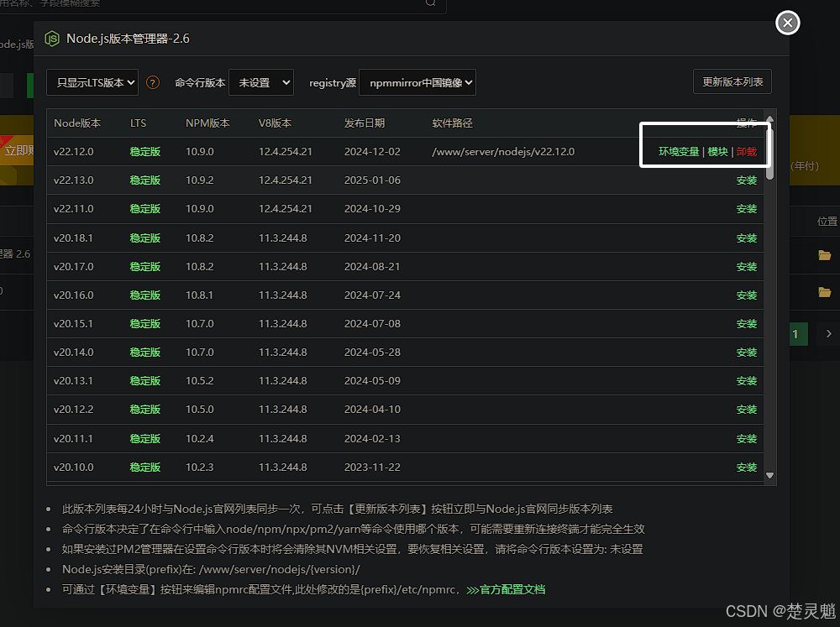
Task: Click the version list scrollbar thumb
Action: point(769,153)
